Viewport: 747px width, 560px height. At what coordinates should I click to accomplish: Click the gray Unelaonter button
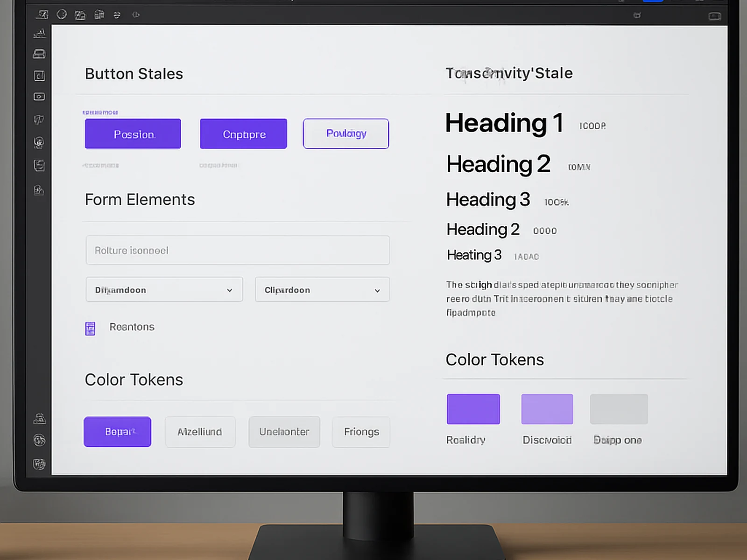pos(284,432)
